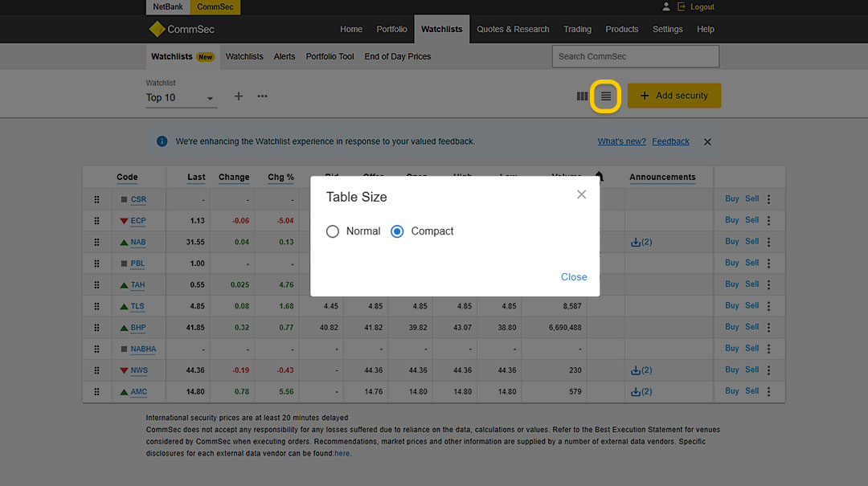
Task: Click the alerts bell icon in table header
Action: click(x=600, y=177)
